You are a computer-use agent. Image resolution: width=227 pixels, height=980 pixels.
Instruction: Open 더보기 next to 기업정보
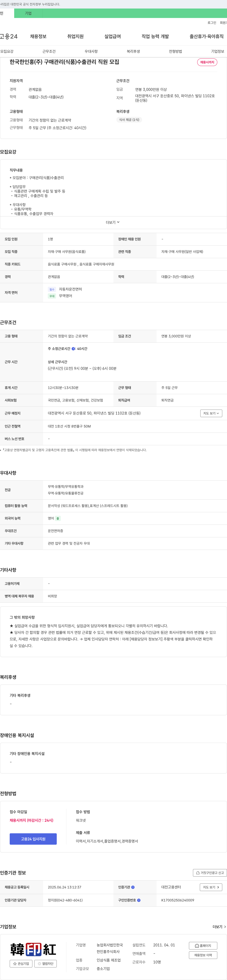219,927
